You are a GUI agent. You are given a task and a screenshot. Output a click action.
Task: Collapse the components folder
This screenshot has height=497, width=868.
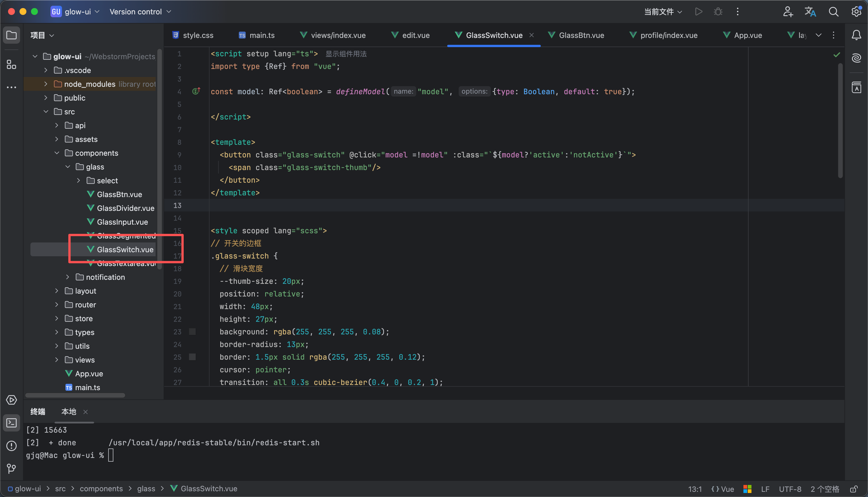click(x=57, y=153)
